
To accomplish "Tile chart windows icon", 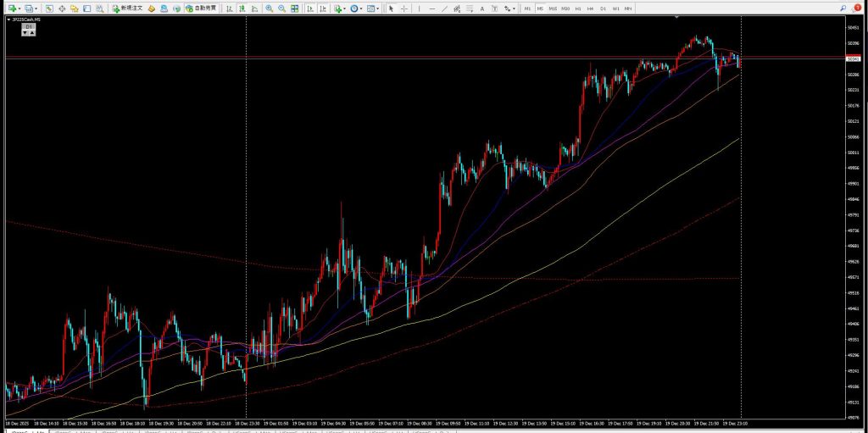I will click(x=294, y=8).
